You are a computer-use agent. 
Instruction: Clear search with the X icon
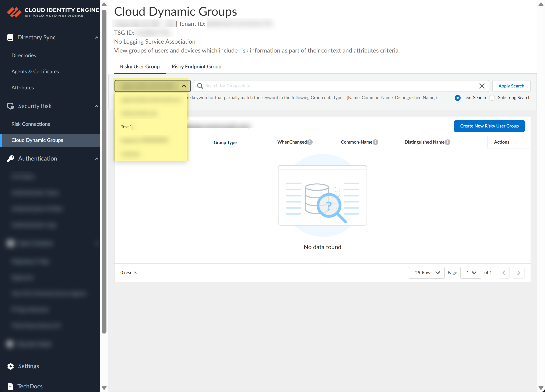click(x=482, y=86)
